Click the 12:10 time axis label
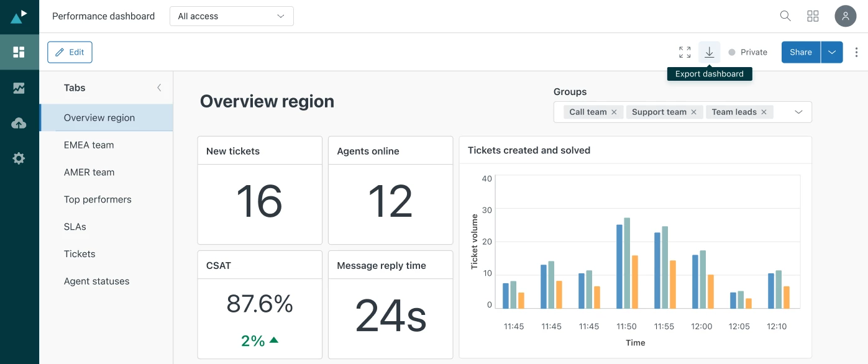 (x=777, y=326)
